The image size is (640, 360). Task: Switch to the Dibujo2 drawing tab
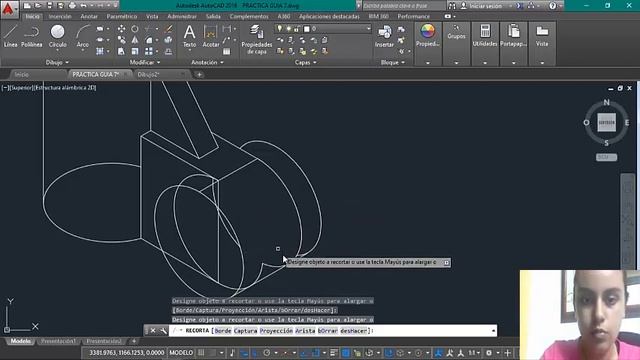pyautogui.click(x=148, y=75)
